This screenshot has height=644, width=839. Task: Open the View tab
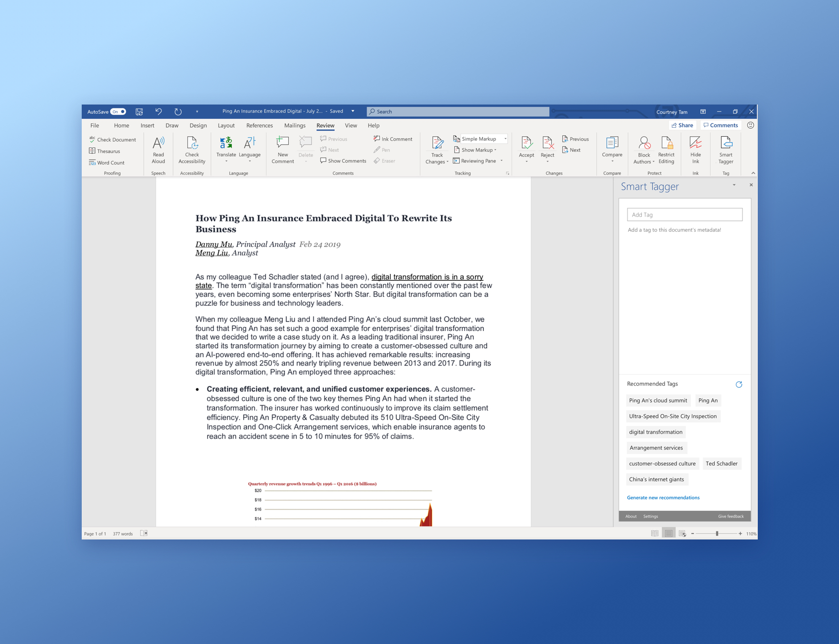(x=351, y=125)
